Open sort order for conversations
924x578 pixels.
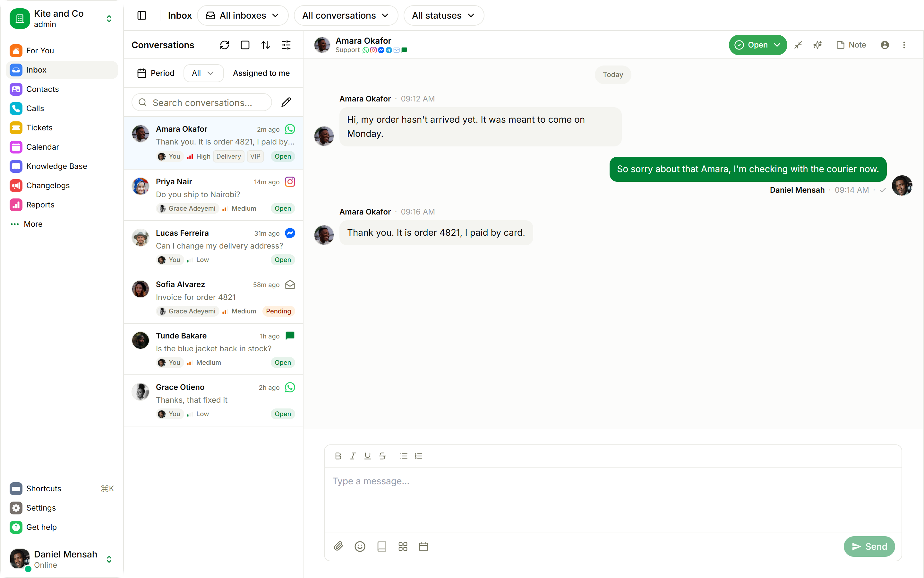point(266,45)
